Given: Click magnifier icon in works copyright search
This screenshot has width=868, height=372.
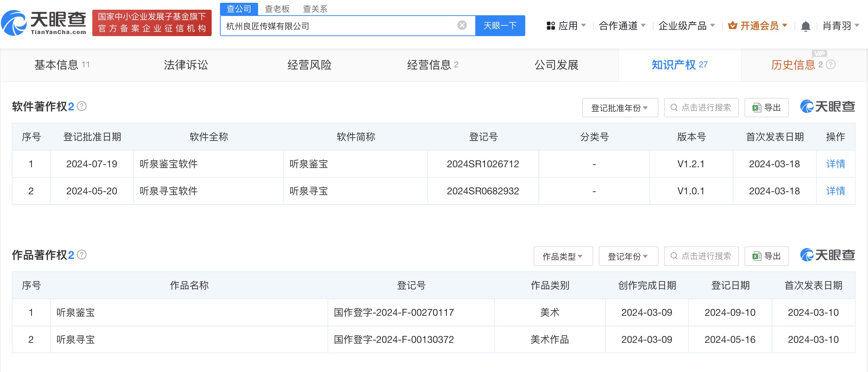Looking at the screenshot, I should tap(674, 256).
